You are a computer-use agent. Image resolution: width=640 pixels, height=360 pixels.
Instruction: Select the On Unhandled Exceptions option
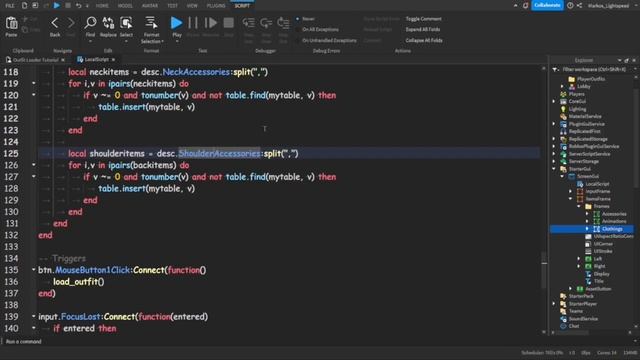tap(326, 40)
